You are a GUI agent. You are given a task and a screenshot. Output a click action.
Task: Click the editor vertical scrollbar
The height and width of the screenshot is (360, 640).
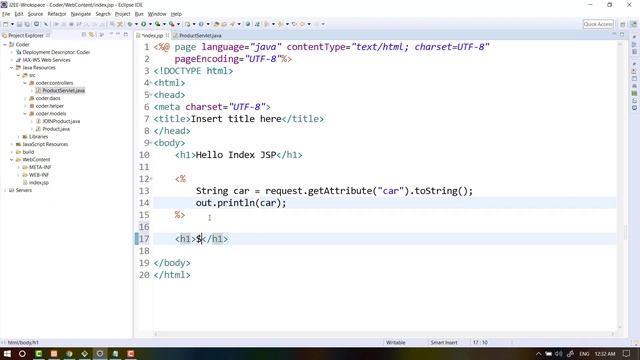pos(620,186)
